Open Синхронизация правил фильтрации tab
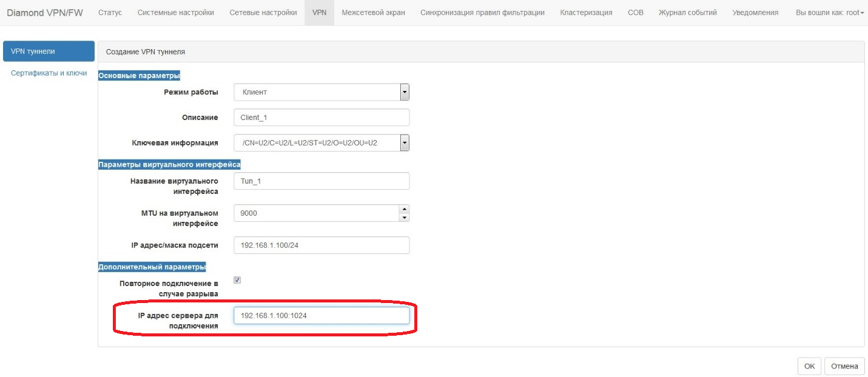This screenshot has width=868, height=377. 482,13
